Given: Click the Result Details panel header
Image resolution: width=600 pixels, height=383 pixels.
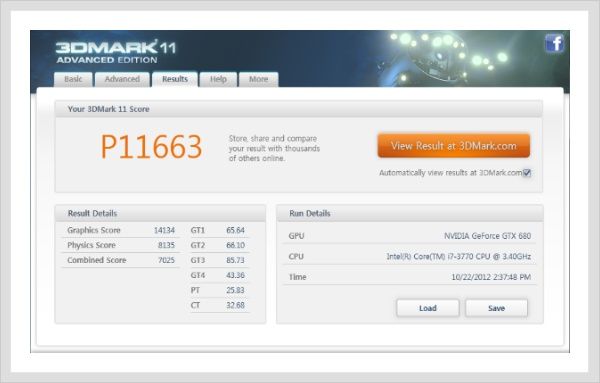Looking at the screenshot, I should click(x=160, y=214).
